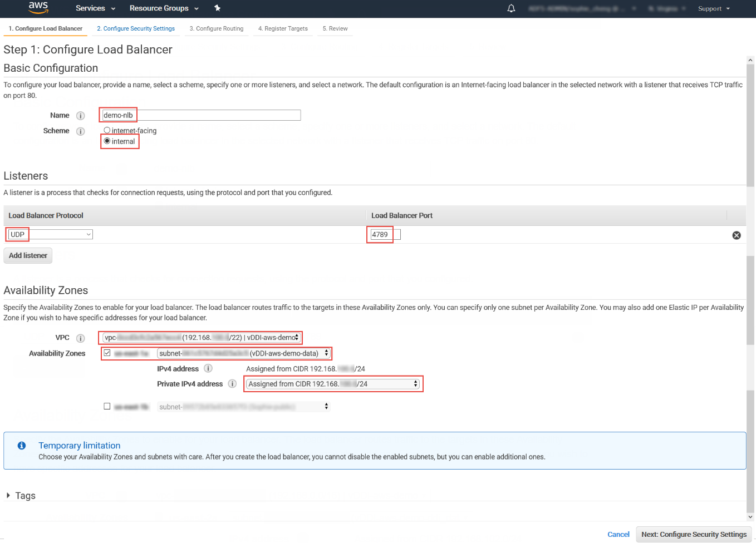Click the pin favorites star in navigation bar
The width and height of the screenshot is (756, 543).
click(217, 8)
